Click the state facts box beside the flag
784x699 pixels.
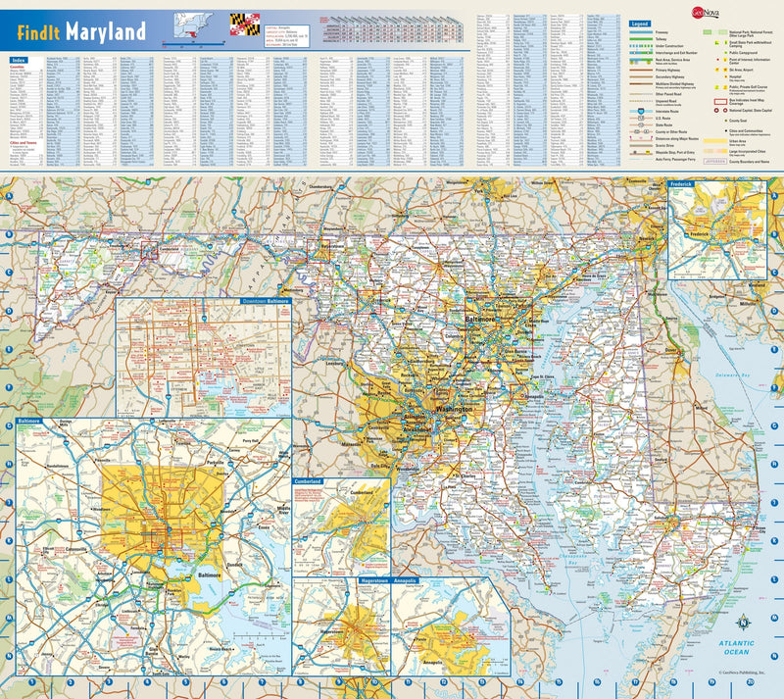tap(286, 35)
